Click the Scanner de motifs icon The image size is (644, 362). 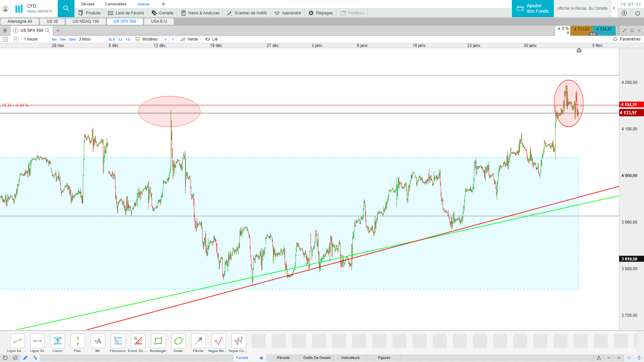229,13
